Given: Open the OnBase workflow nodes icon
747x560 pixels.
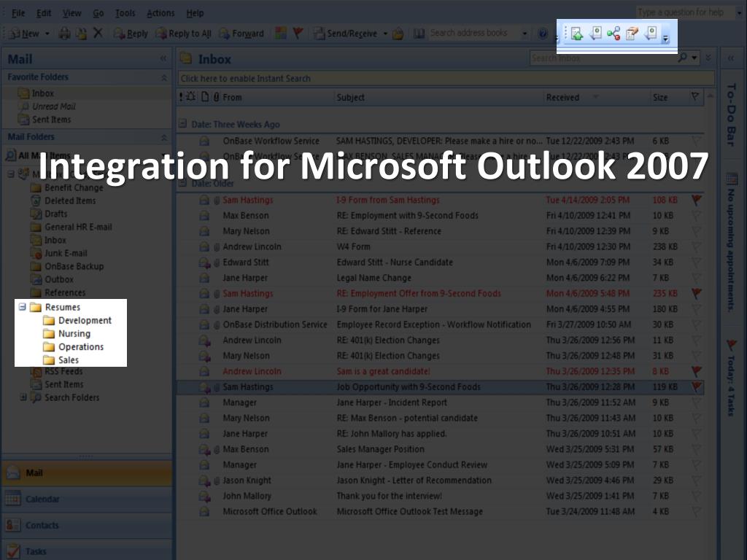Looking at the screenshot, I should point(614,34).
